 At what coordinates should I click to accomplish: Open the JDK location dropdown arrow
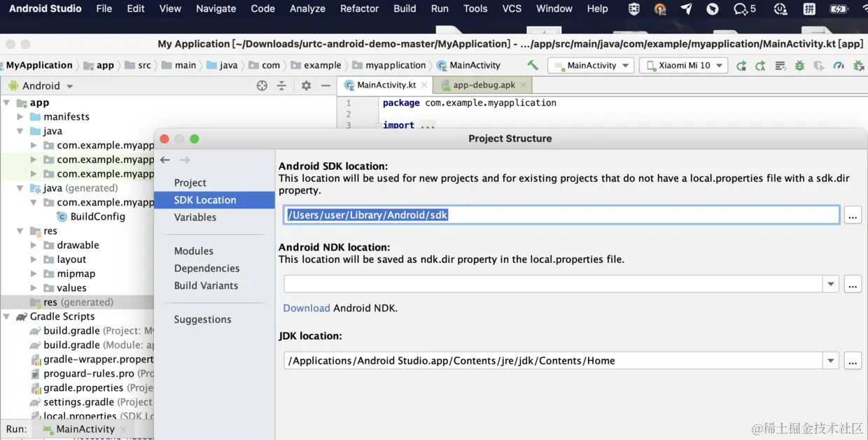pyautogui.click(x=831, y=361)
